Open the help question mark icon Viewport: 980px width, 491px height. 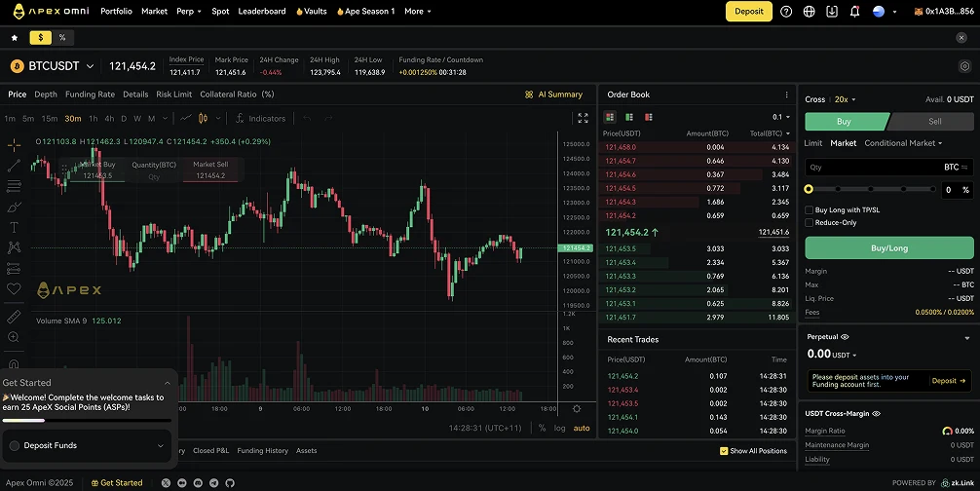[786, 12]
